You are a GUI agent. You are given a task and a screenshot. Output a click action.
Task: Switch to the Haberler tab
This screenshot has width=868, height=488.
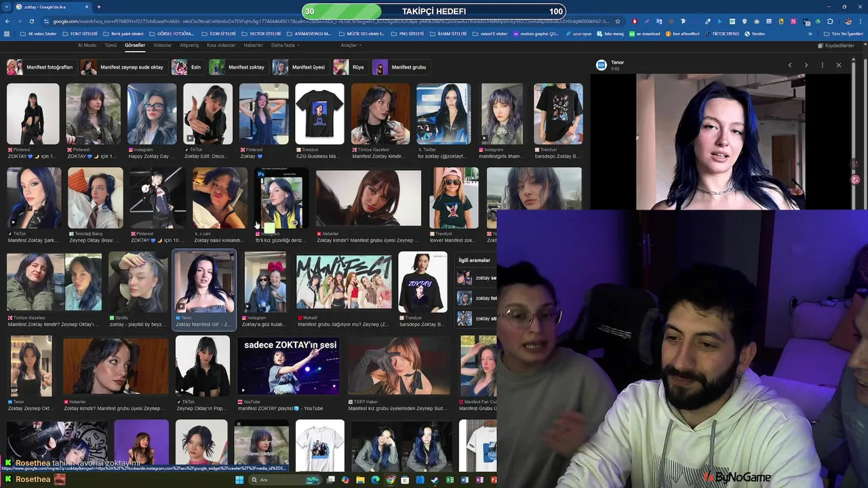point(253,45)
